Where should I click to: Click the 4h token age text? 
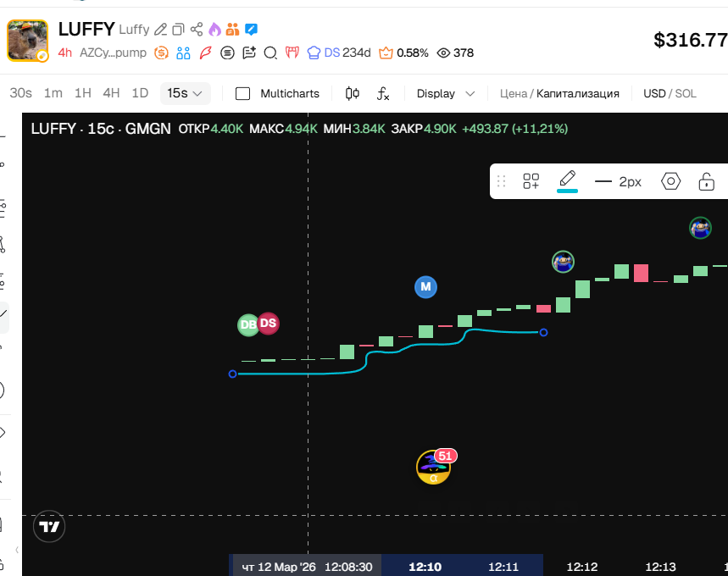pyautogui.click(x=65, y=53)
